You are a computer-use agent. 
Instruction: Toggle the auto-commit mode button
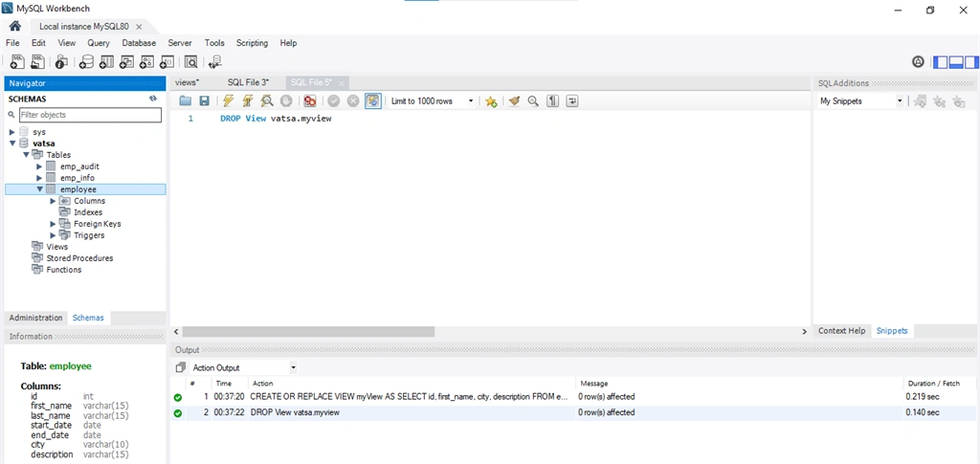click(373, 100)
